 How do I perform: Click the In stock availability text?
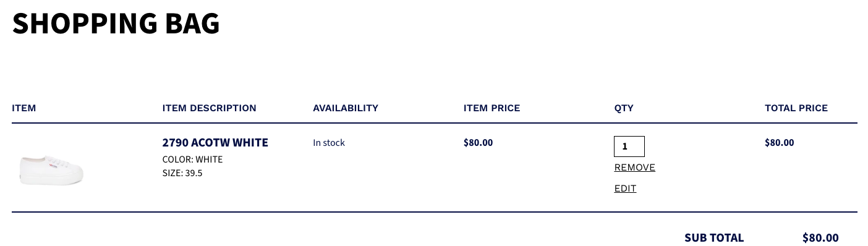pos(329,143)
